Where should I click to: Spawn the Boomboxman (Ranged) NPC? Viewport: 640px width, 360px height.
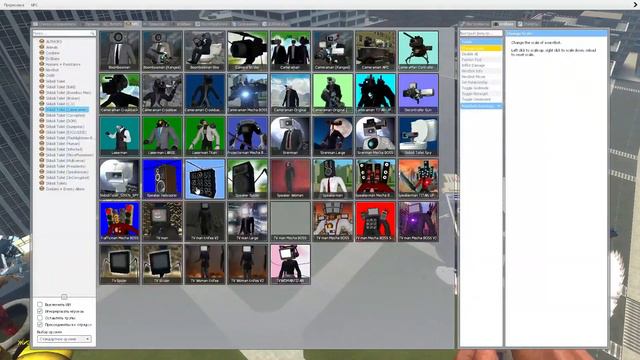click(162, 51)
